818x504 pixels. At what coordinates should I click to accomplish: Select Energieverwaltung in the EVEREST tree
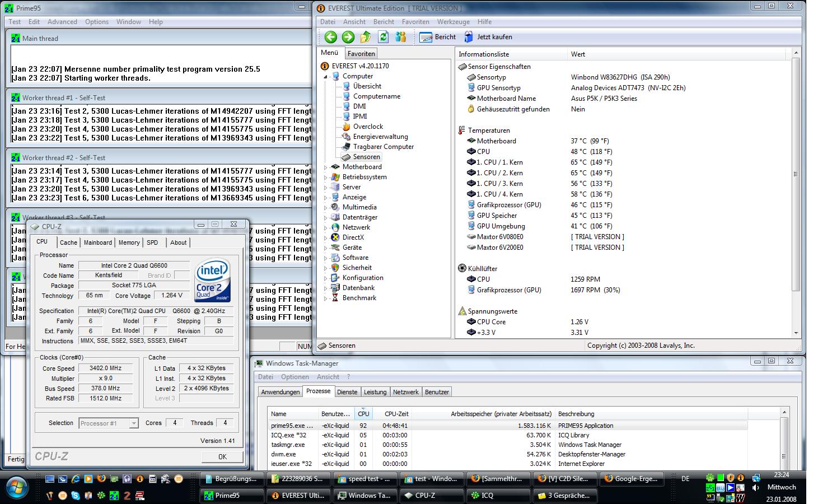380,137
